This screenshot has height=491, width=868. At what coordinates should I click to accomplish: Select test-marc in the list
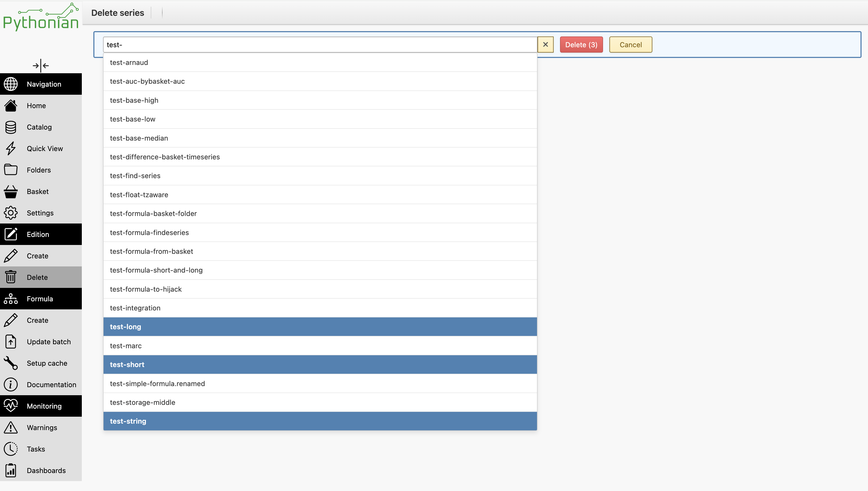(320, 346)
